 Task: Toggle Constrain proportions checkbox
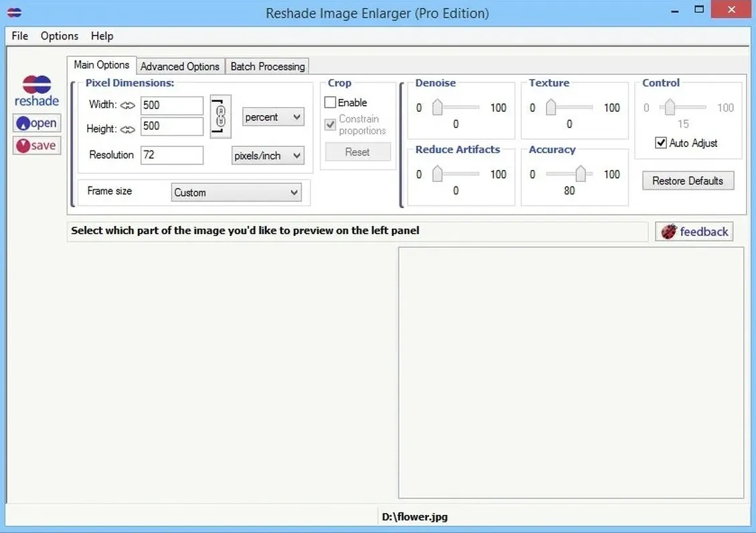[330, 125]
